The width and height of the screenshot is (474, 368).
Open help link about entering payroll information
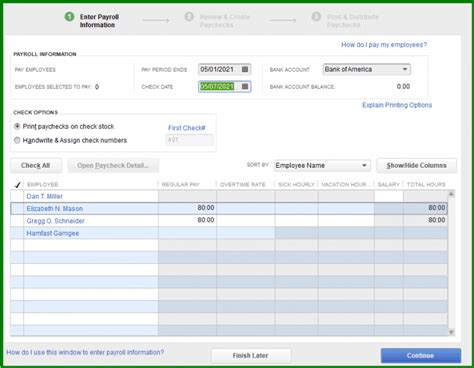click(x=85, y=352)
